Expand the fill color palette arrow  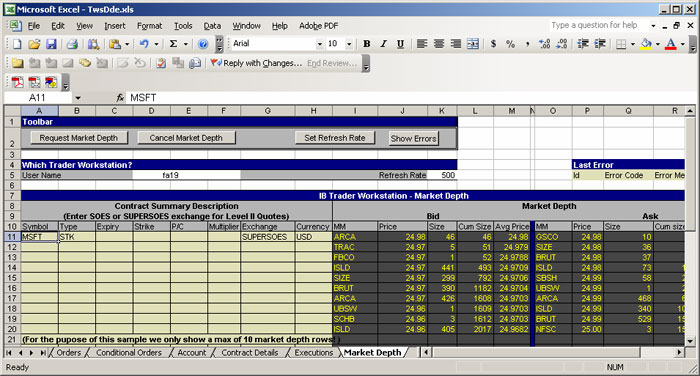tap(658, 44)
